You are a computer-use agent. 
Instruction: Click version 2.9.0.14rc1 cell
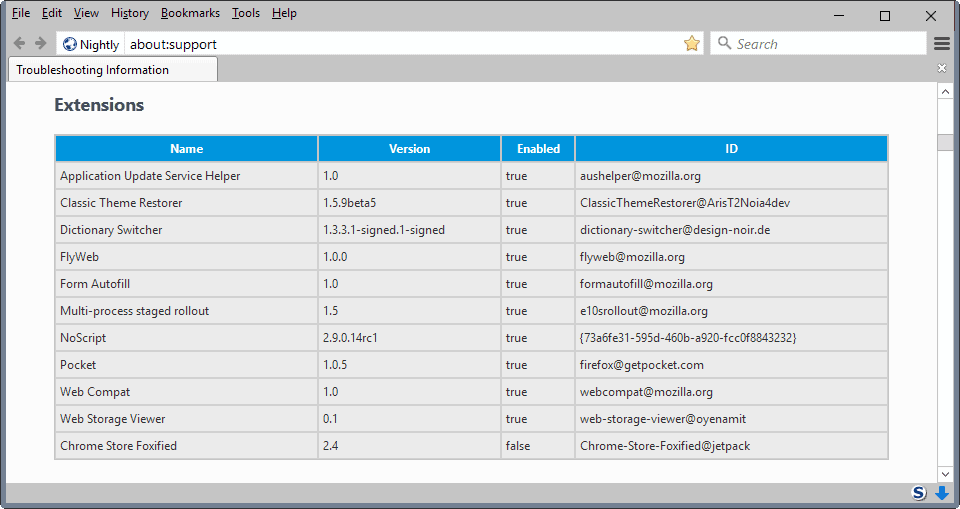[x=410, y=337]
